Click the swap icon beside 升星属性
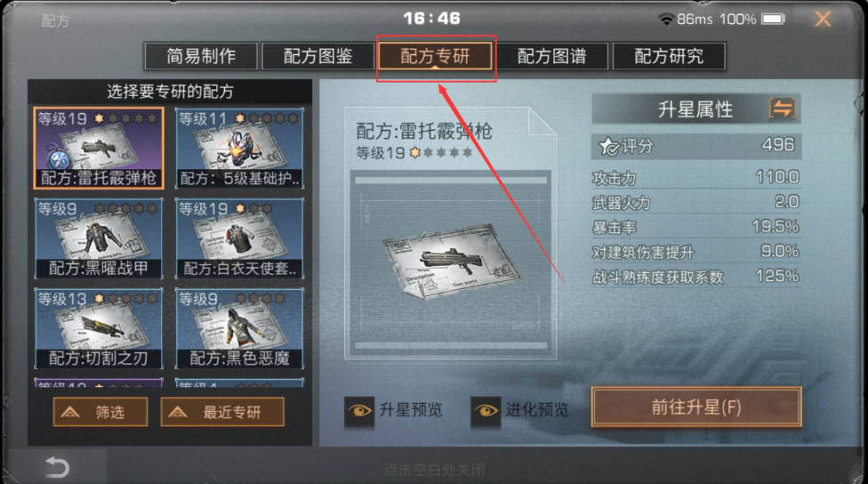 pos(783,108)
